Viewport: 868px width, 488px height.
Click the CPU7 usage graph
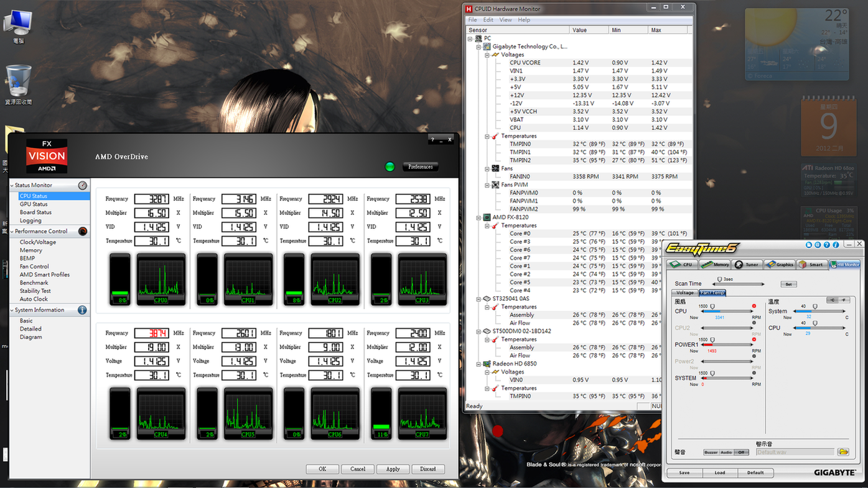point(422,413)
